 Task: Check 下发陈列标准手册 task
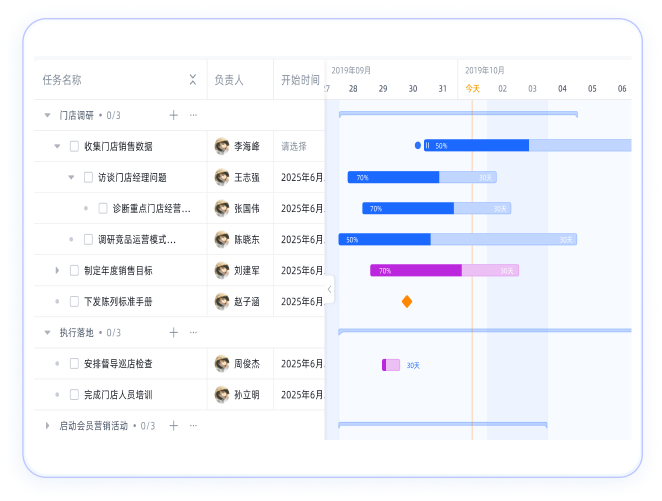(x=74, y=301)
